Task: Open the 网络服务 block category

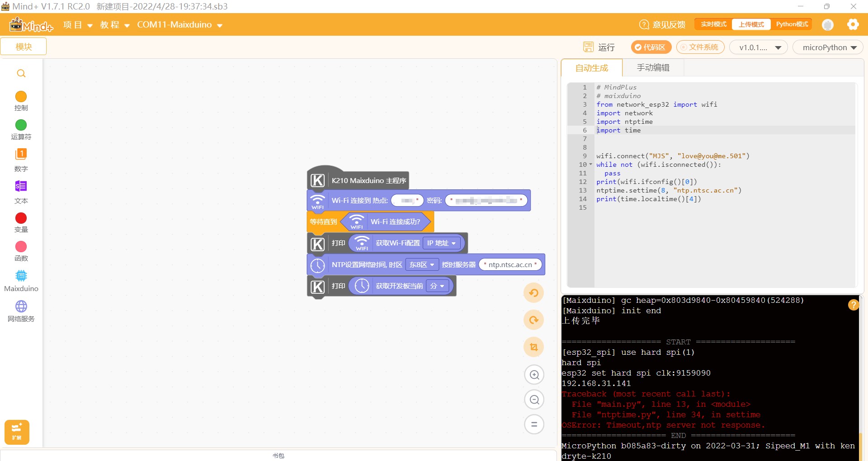Action: pos(21,311)
